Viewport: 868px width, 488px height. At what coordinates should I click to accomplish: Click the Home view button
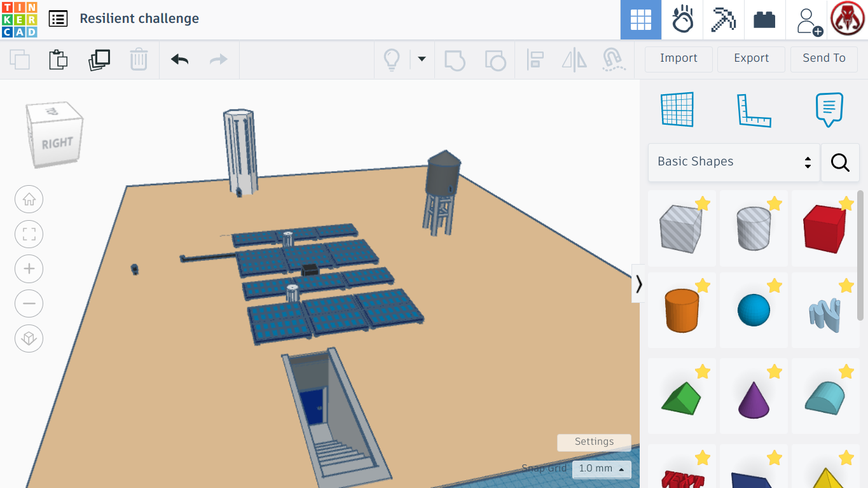pos(29,200)
